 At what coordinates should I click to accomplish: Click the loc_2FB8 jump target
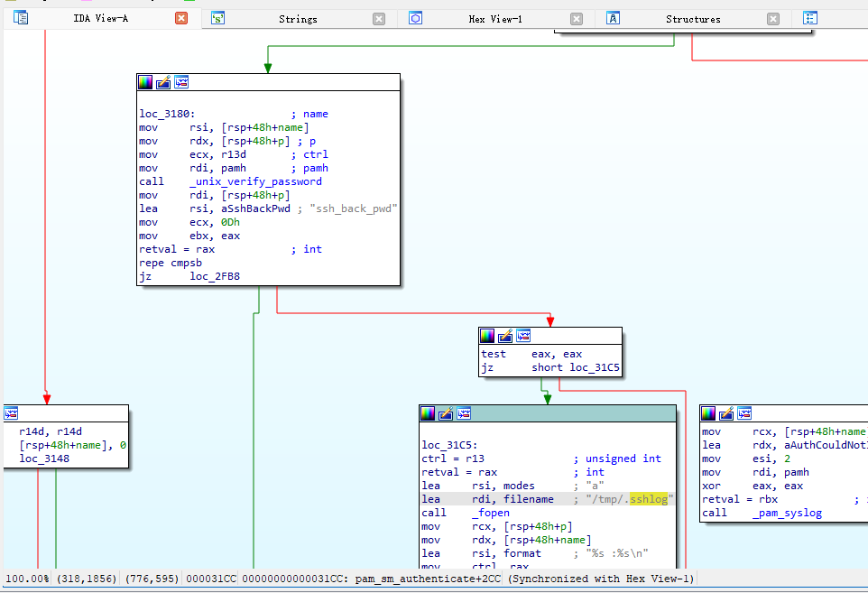pyautogui.click(x=215, y=276)
